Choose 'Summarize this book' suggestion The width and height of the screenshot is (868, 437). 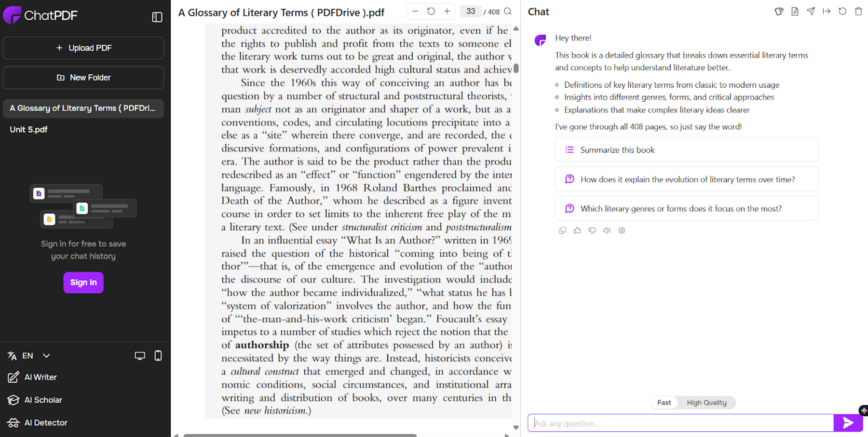coord(687,150)
